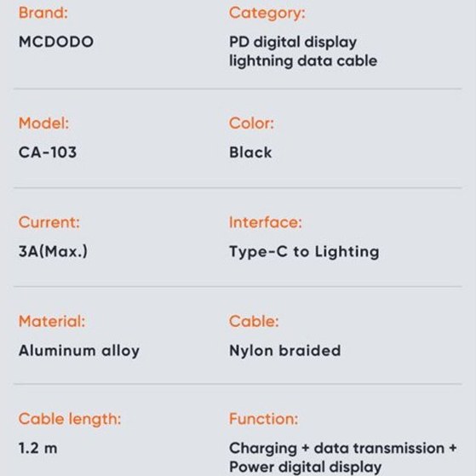Select the Black color value
Viewport: 476px width, 476px height.
250,152
